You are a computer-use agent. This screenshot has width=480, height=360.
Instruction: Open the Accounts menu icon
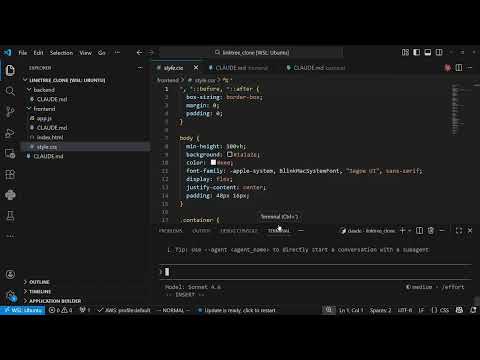(10, 275)
